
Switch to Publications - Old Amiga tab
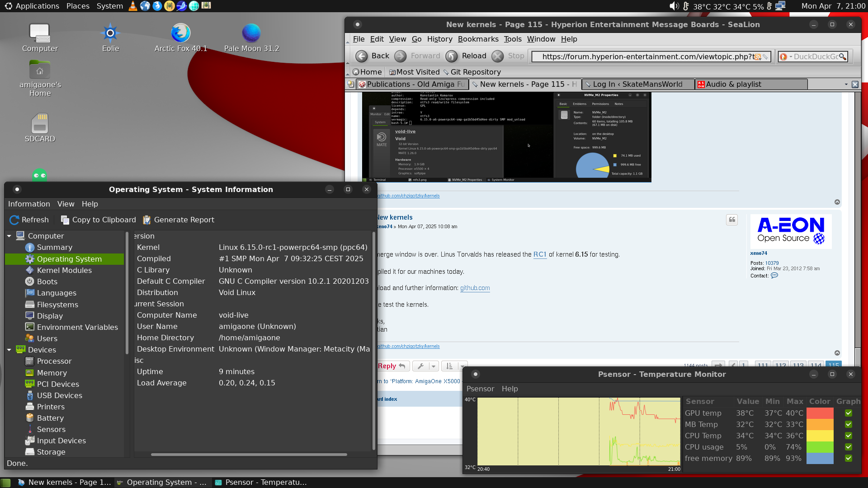pyautogui.click(x=412, y=84)
